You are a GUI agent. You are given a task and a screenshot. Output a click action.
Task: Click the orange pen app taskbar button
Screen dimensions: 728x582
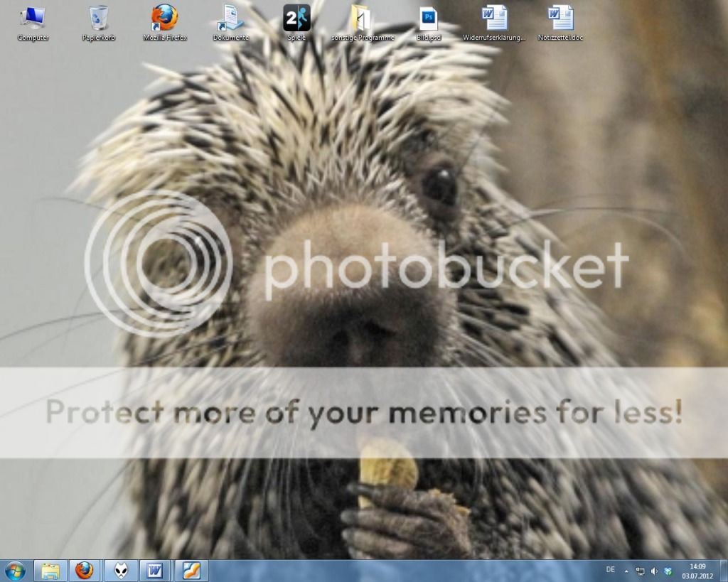coord(191,571)
